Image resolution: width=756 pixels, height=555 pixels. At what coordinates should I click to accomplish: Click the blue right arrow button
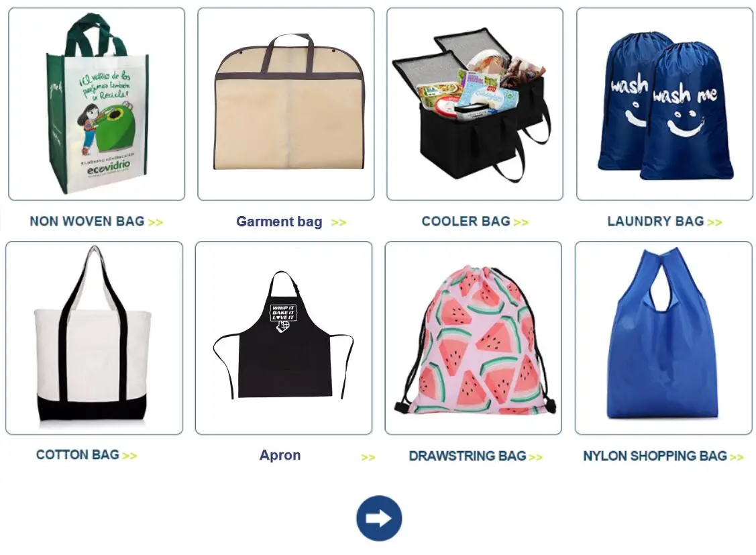tap(379, 518)
